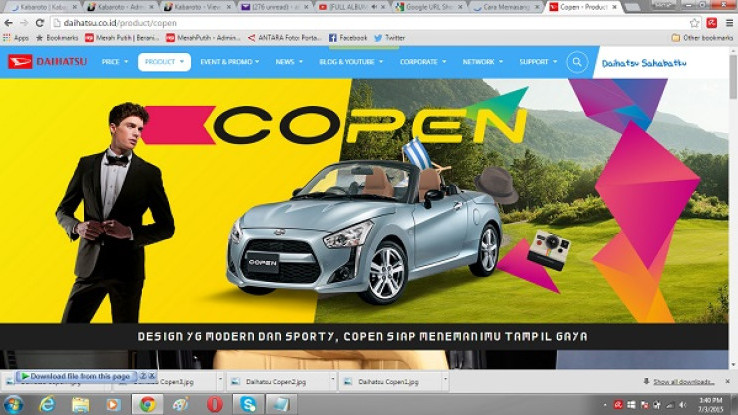738x415 pixels.
Task: Click the browser forward arrow
Action: (x=24, y=23)
